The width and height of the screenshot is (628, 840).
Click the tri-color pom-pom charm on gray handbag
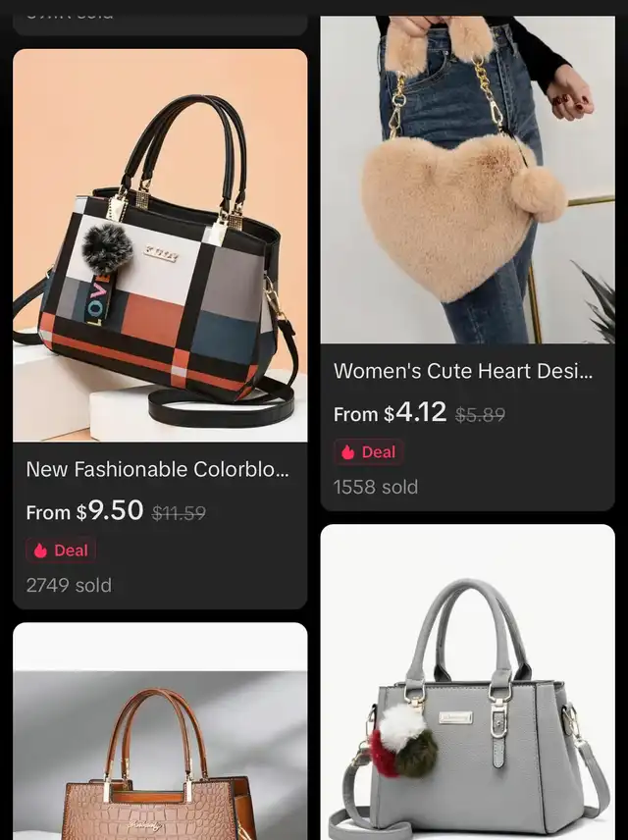pos(403,740)
